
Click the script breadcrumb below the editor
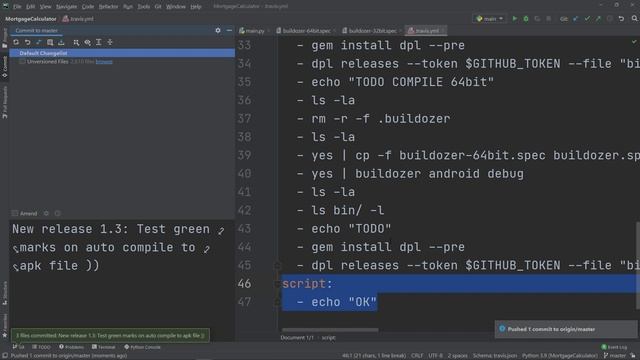329,338
